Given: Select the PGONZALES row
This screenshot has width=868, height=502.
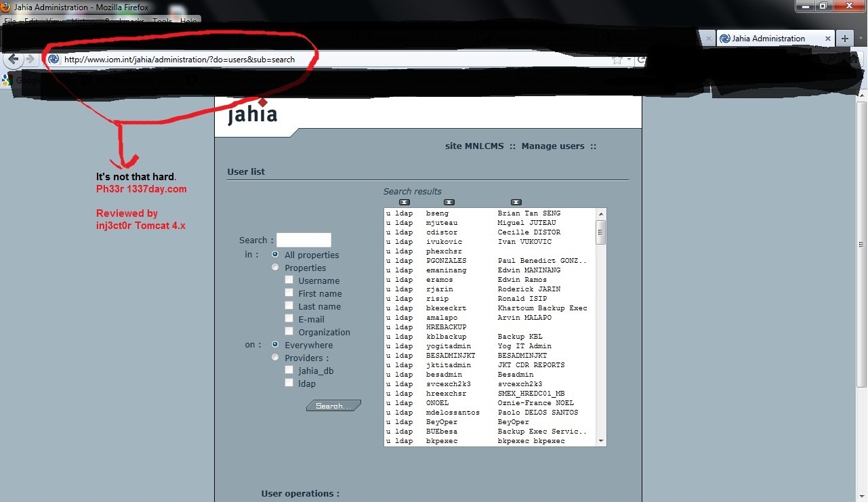Looking at the screenshot, I should [x=489, y=261].
